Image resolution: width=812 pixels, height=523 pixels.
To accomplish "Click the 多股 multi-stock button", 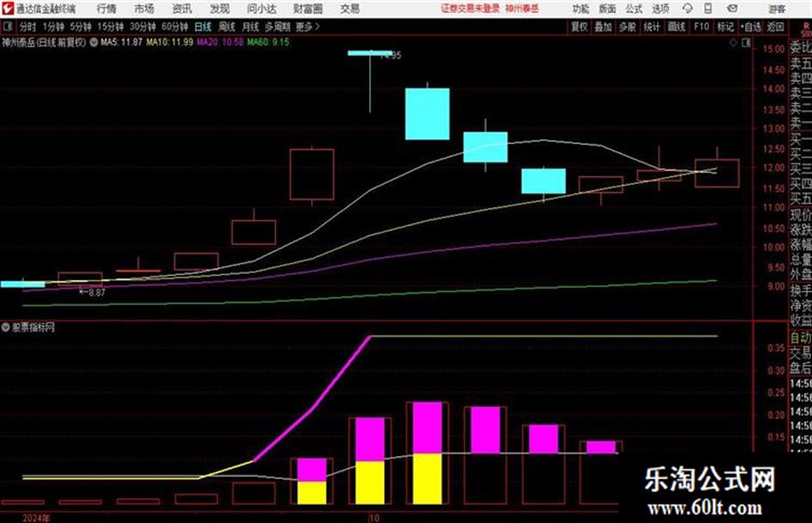I will pyautogui.click(x=627, y=27).
